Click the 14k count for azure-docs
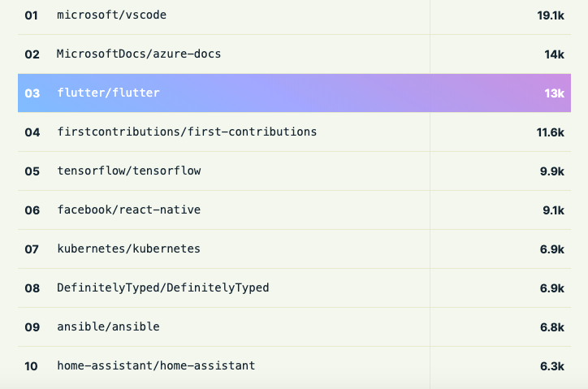This screenshot has height=389, width=588. pos(555,54)
